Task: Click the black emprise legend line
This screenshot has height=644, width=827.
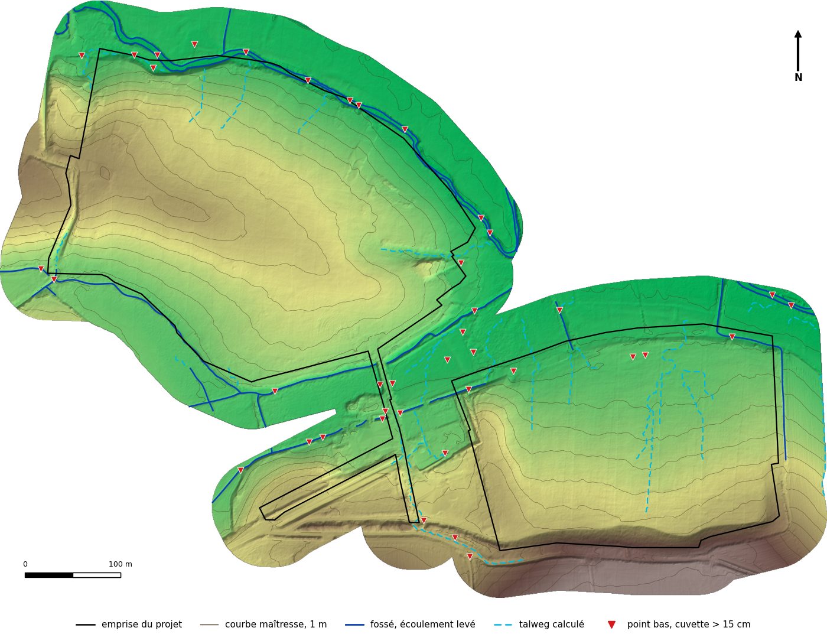Action: tap(86, 625)
